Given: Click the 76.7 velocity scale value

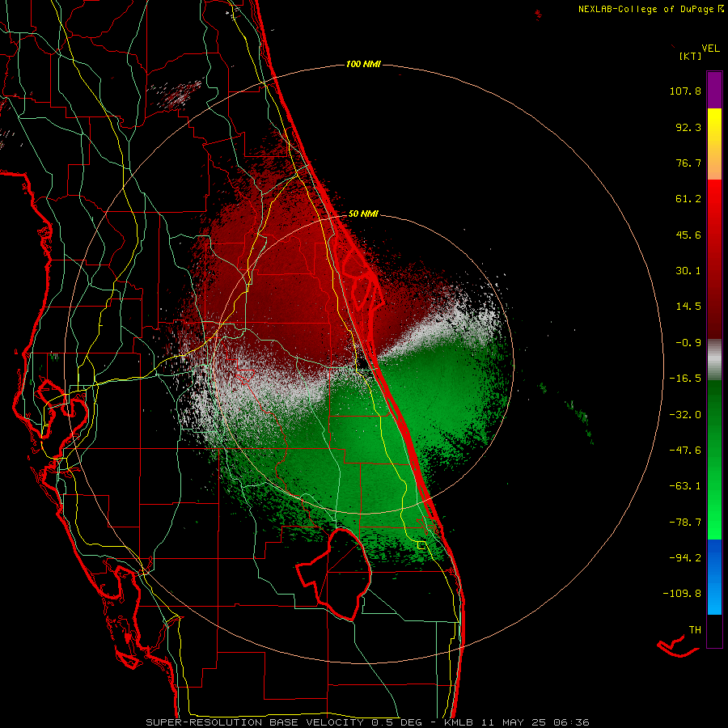Looking at the screenshot, I should [x=688, y=163].
